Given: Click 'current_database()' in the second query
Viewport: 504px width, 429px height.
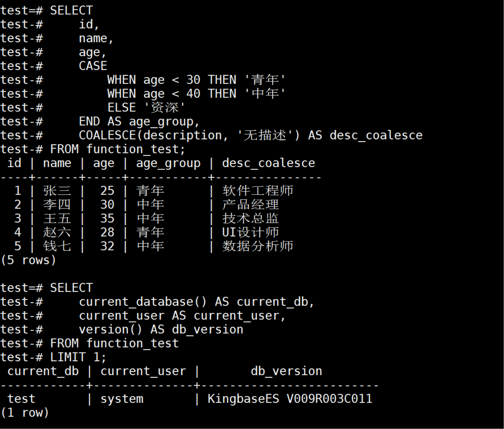Looking at the screenshot, I should [143, 302].
